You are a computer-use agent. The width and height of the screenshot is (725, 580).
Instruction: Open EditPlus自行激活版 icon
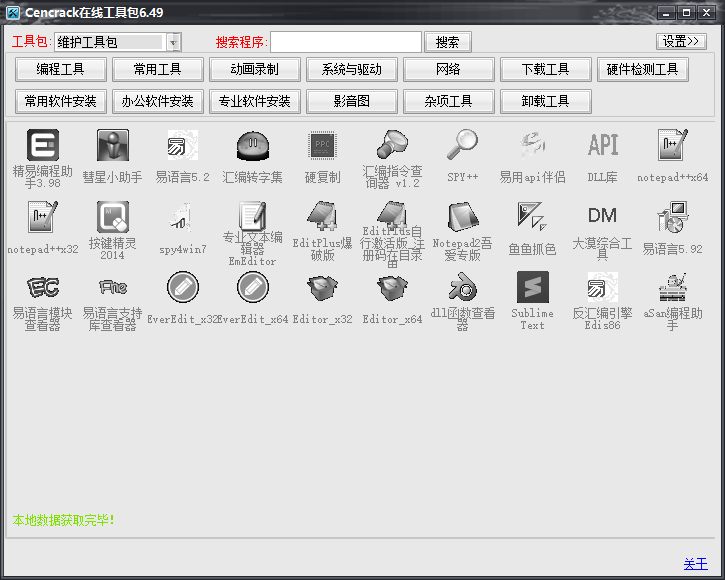(392, 216)
